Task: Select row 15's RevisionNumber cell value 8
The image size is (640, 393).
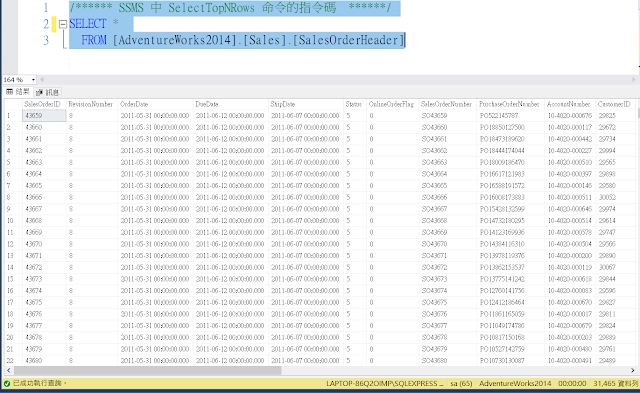Action: pyautogui.click(x=92, y=279)
